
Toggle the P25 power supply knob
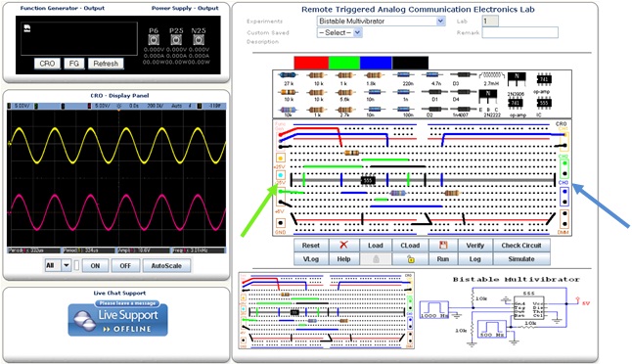pyautogui.click(x=176, y=39)
